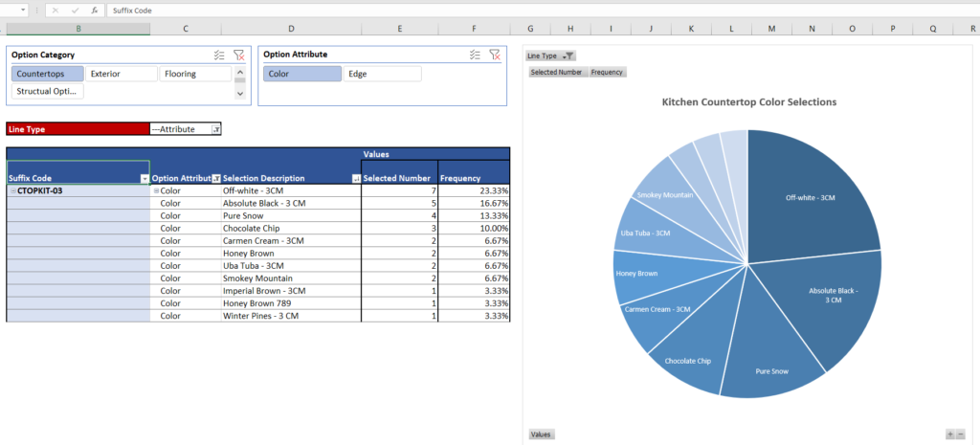The image size is (980, 445).
Task: Click the formula bar enter checkmark icon
Action: point(76,10)
